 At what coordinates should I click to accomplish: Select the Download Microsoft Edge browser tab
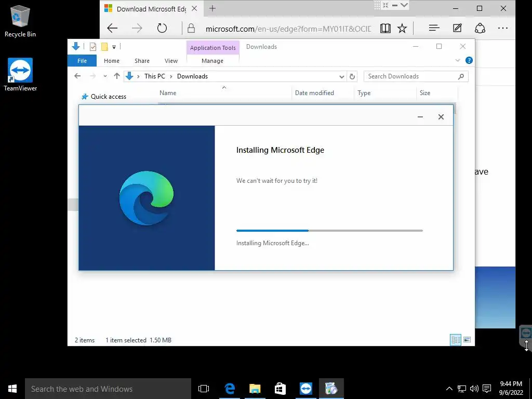[151, 8]
